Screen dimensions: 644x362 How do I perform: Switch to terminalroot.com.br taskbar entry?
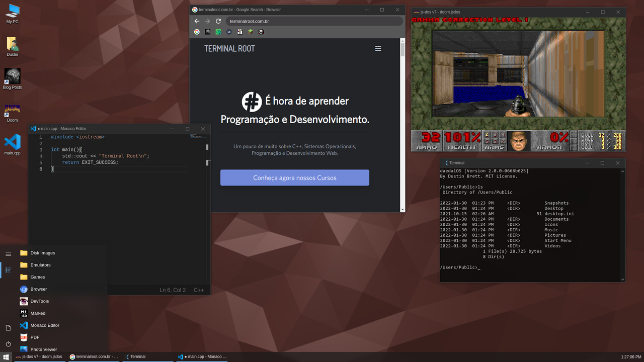[95, 357]
